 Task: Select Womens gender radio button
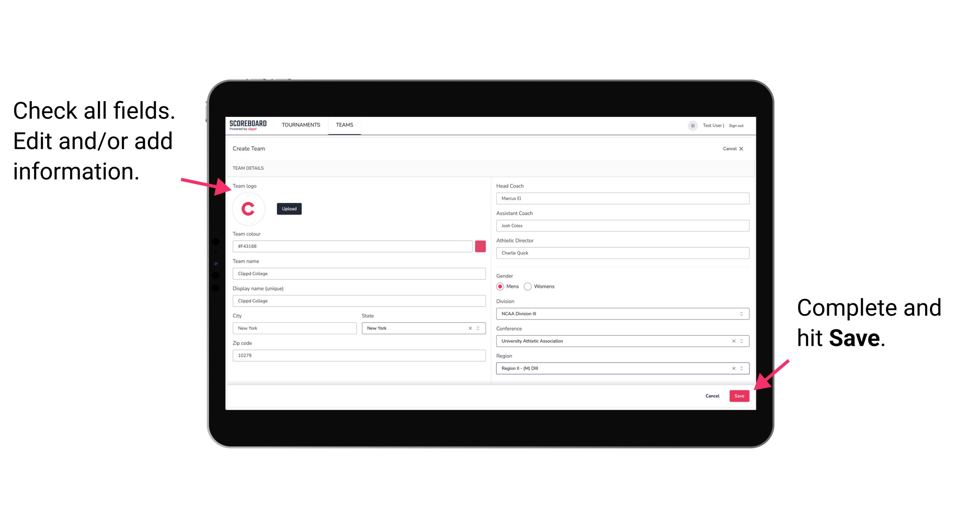(x=528, y=286)
